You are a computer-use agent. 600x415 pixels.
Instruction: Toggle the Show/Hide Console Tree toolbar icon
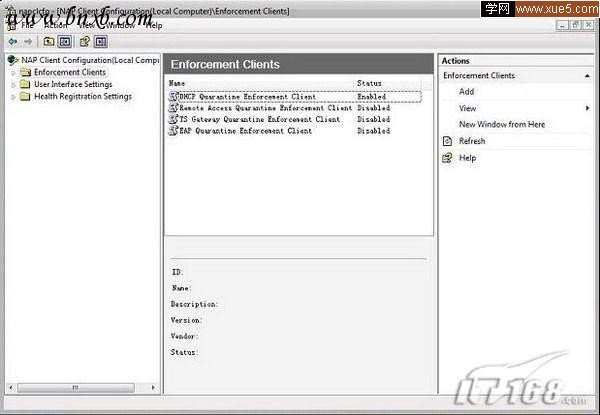point(64,42)
